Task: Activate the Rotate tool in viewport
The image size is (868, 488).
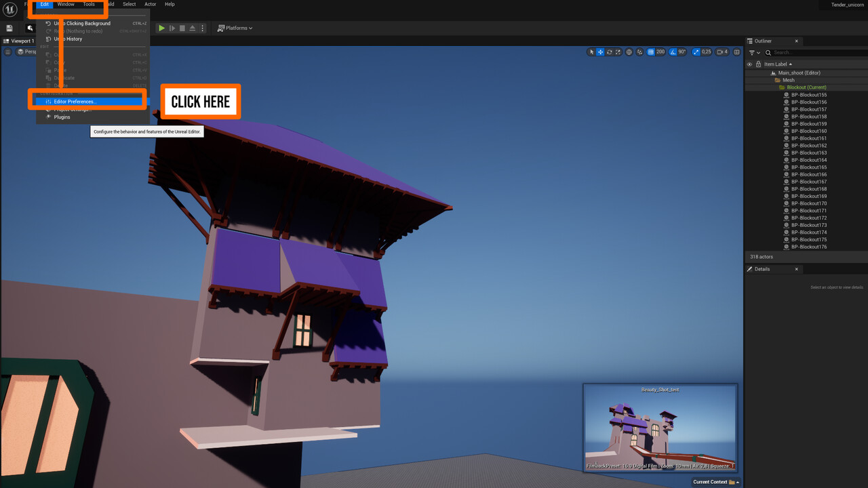Action: 609,52
